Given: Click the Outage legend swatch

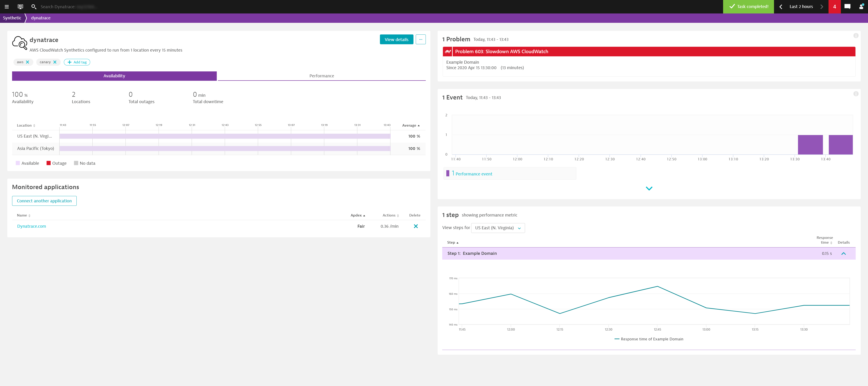Looking at the screenshot, I should click(49, 163).
